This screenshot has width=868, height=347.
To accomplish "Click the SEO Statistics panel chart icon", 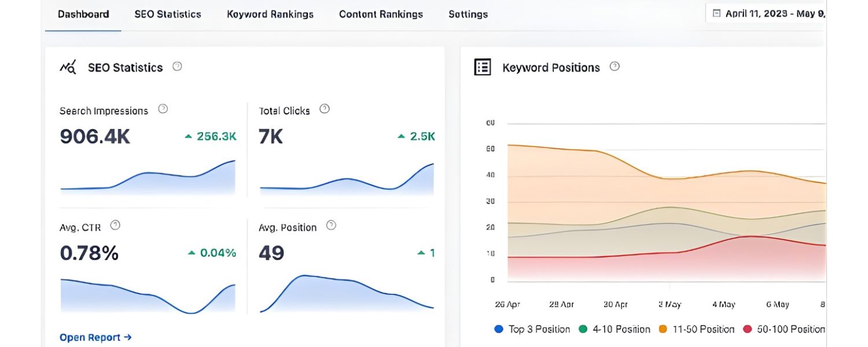I will click(x=68, y=67).
